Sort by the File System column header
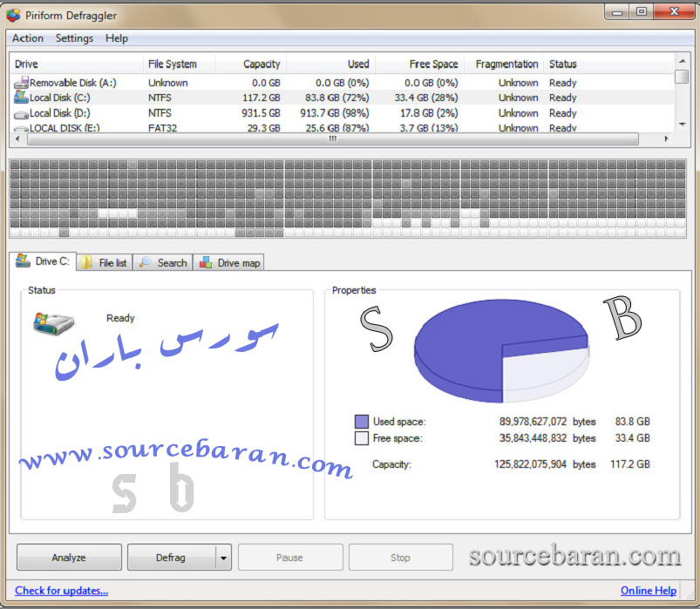This screenshot has width=700, height=609. pos(179,64)
